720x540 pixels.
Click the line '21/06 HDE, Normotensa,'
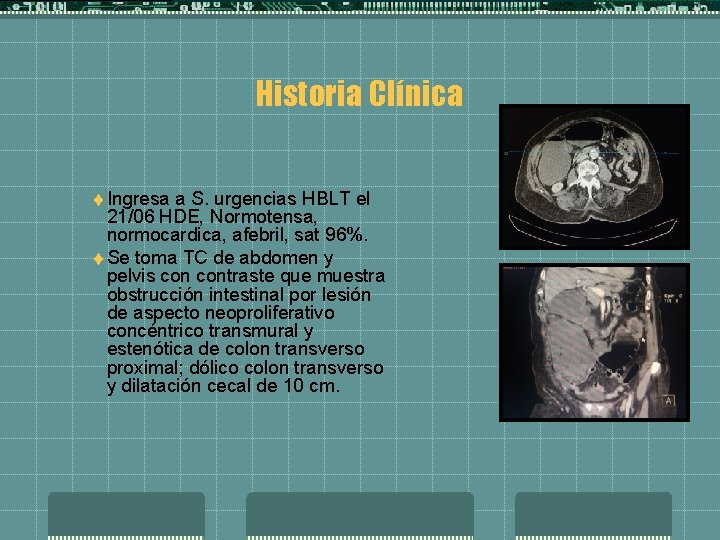(x=212, y=216)
